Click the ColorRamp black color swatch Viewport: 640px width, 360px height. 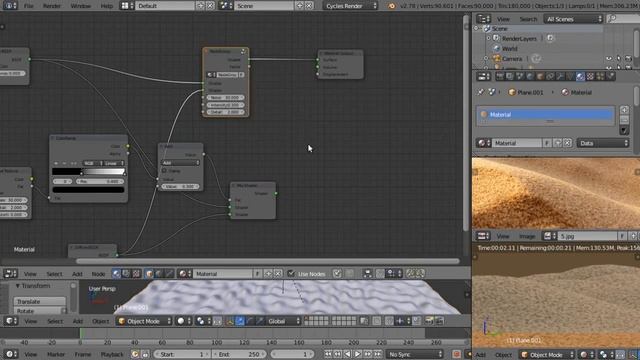click(88, 190)
